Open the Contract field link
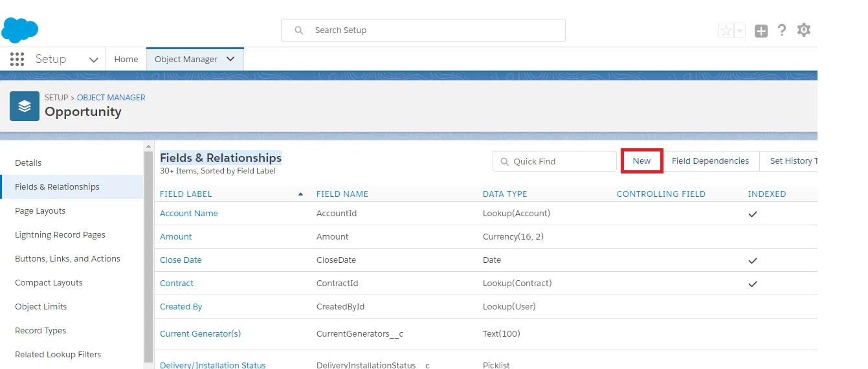 pos(177,283)
